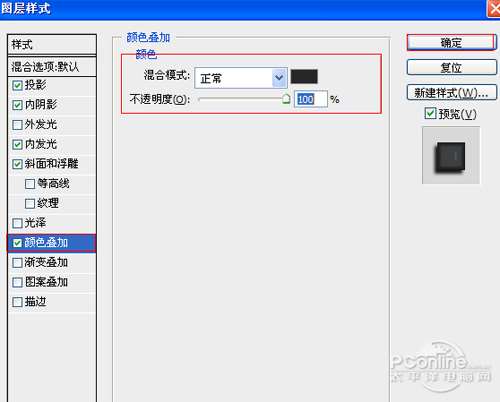Toggle the 内发光 inner glow checkbox
500x402 pixels.
pyautogui.click(x=17, y=145)
